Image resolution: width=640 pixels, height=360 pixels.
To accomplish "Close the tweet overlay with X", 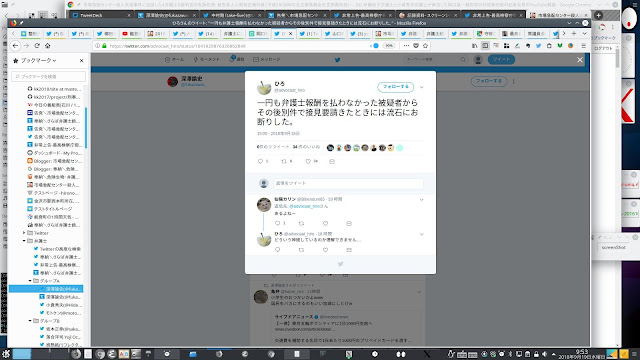I will point(580,60).
